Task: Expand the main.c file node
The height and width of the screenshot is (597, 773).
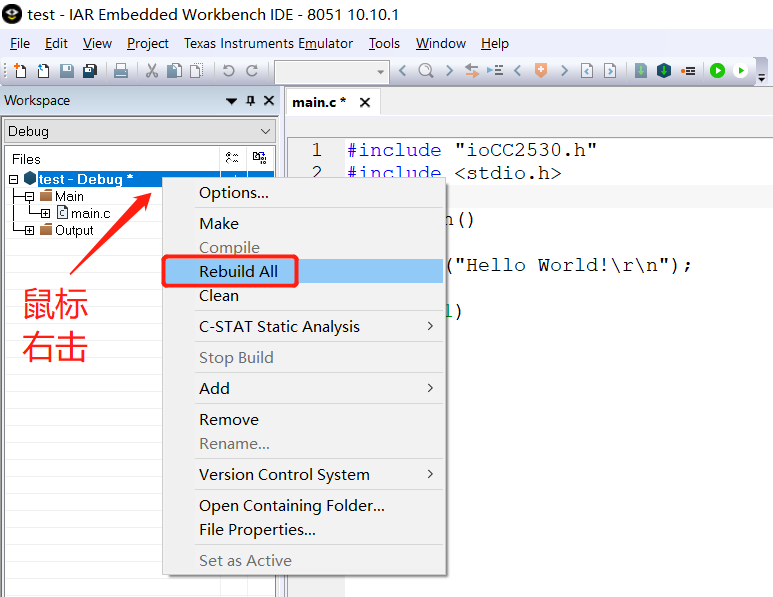Action: [x=45, y=213]
